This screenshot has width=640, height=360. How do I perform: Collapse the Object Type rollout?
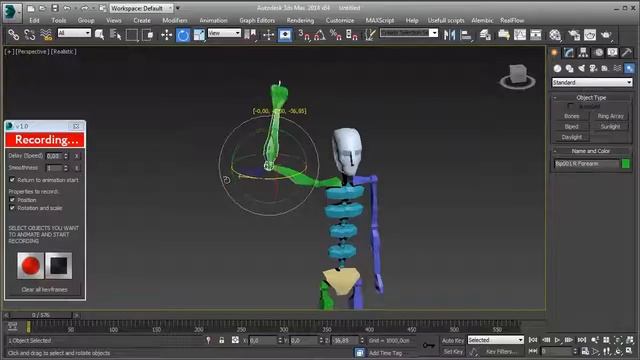click(x=591, y=98)
